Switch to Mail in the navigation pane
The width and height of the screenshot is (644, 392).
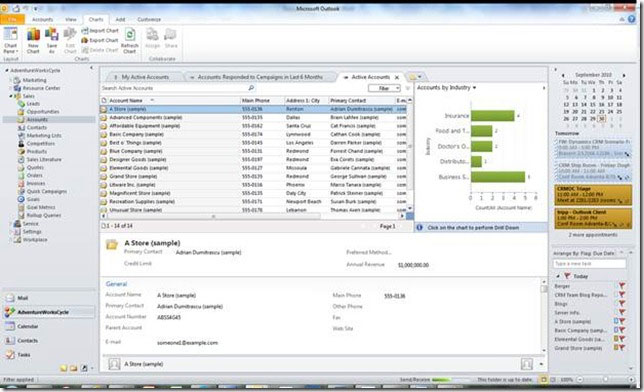pos(48,298)
